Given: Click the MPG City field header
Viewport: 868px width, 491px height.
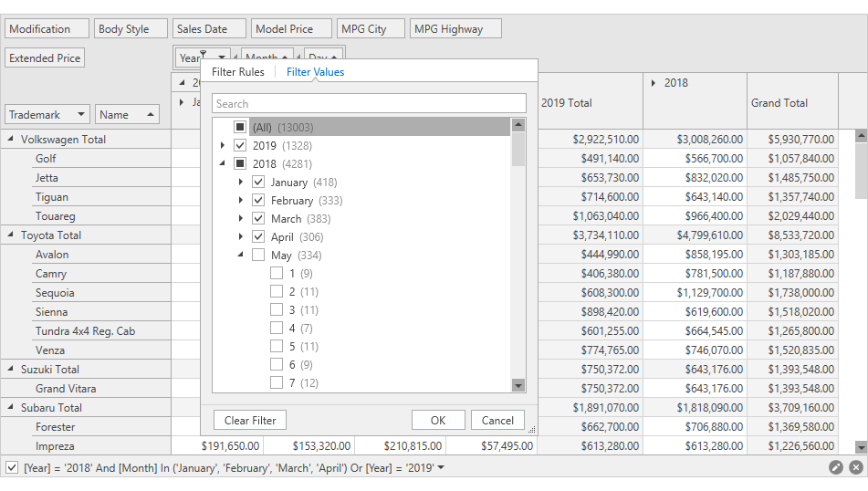Looking at the screenshot, I should [371, 29].
